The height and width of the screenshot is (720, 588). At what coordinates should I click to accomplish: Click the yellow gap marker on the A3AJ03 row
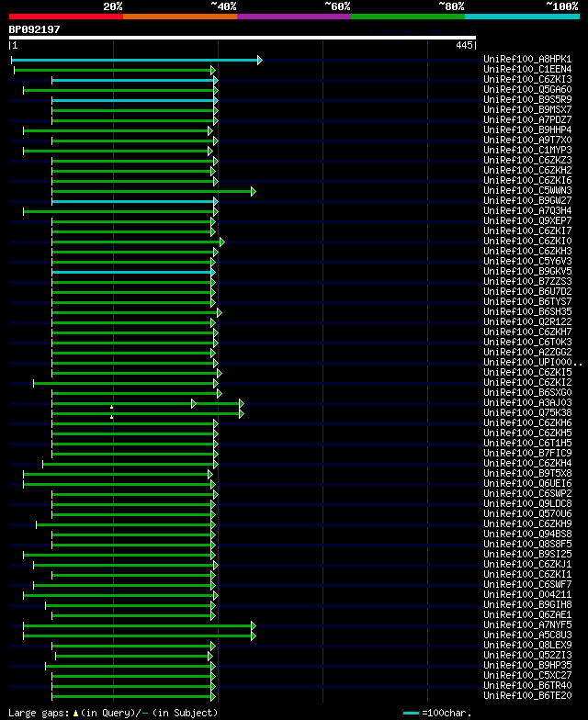[x=112, y=407]
